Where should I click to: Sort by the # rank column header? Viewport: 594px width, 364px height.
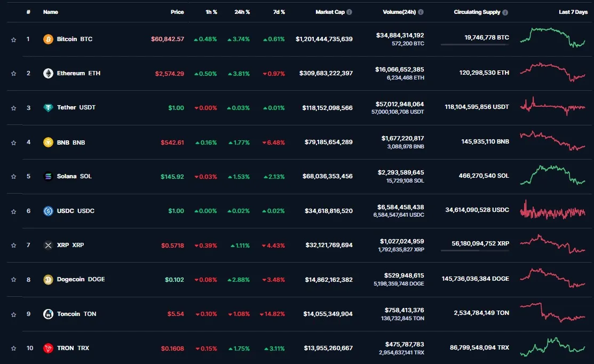point(28,12)
